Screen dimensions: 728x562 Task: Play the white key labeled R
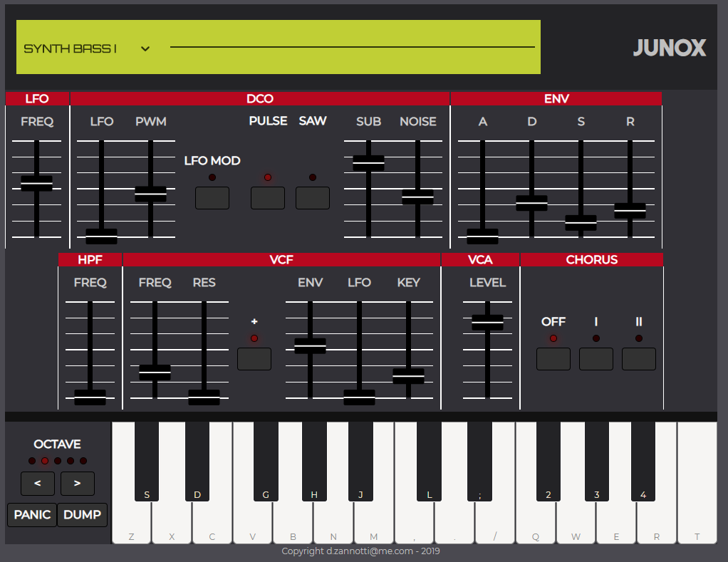657,522
